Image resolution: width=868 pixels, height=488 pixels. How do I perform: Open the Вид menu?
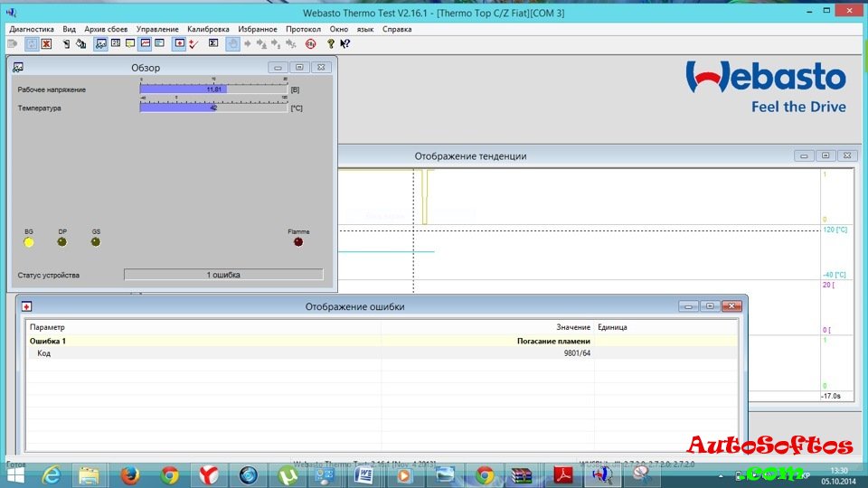pos(70,29)
